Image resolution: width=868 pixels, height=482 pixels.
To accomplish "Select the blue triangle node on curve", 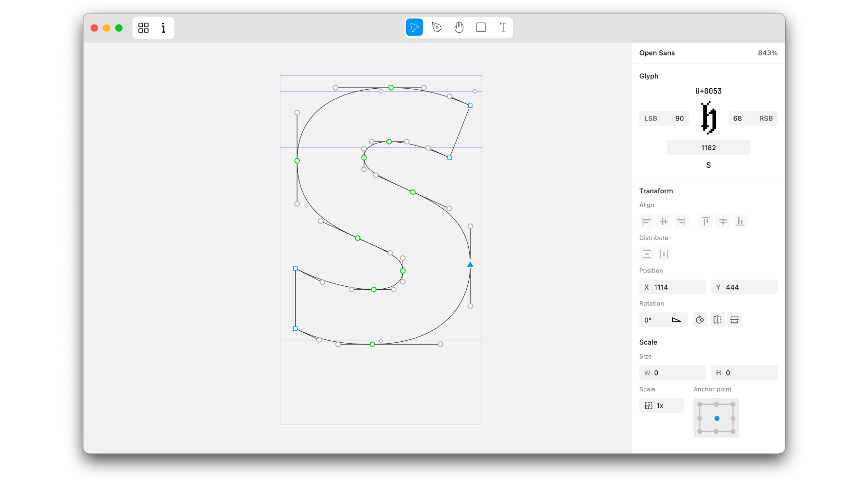I will [x=470, y=265].
